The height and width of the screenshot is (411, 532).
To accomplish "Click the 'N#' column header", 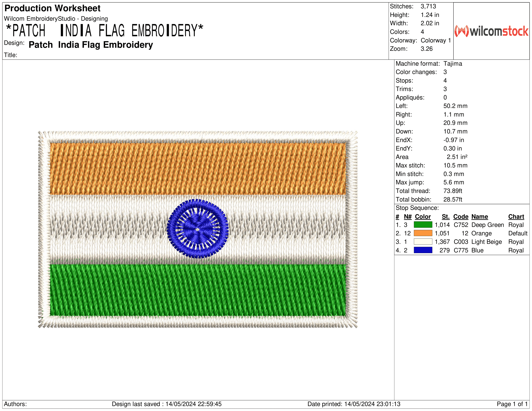I will tap(407, 217).
